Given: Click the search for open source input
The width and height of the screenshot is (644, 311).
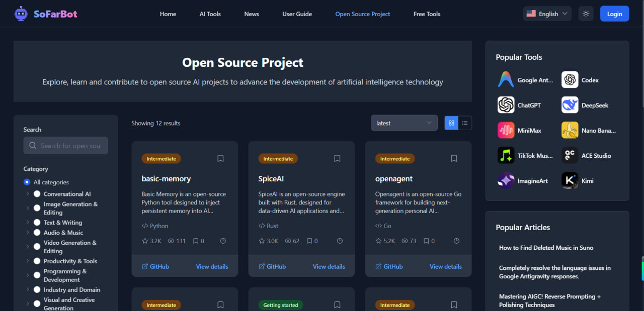Looking at the screenshot, I should click(65, 146).
